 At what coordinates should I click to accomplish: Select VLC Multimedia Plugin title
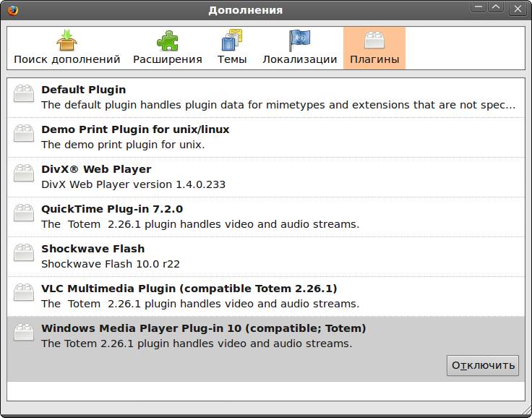point(189,289)
